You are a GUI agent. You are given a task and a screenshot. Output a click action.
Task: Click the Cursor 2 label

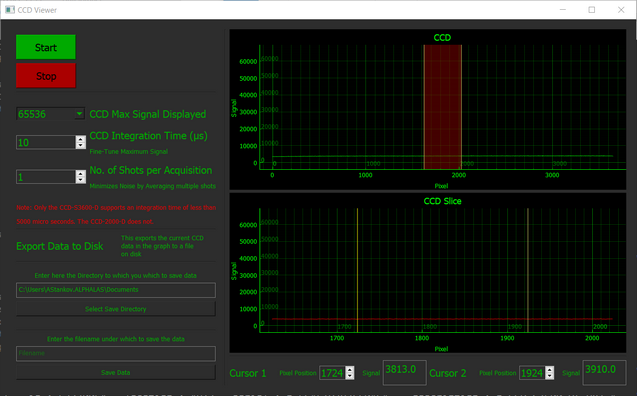tap(448, 373)
